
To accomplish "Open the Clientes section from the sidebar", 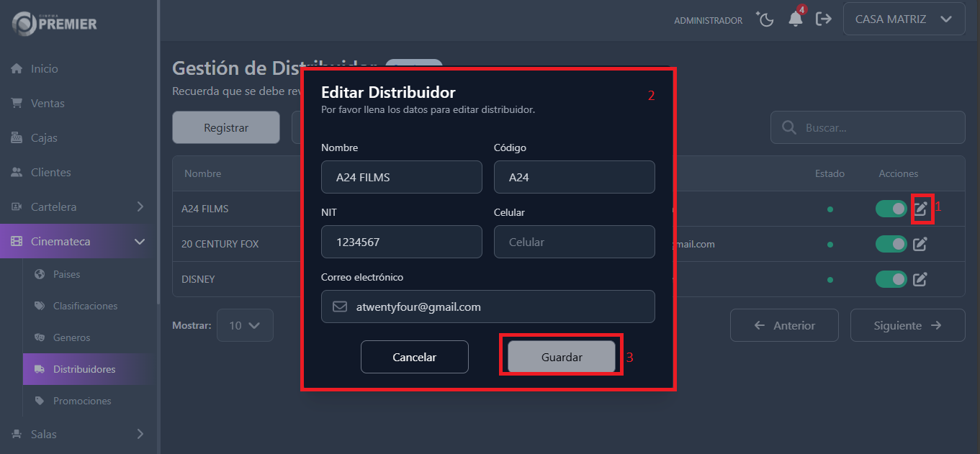I will [50, 172].
